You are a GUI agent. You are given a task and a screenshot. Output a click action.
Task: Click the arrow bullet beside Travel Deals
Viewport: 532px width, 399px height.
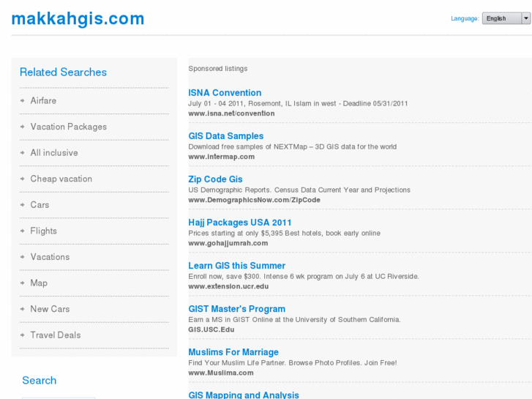[x=23, y=335]
